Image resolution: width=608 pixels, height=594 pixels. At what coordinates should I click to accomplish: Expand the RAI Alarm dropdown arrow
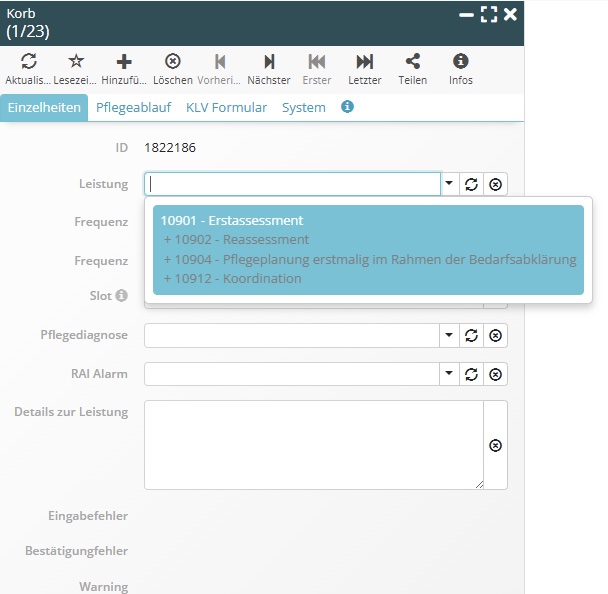(x=449, y=374)
